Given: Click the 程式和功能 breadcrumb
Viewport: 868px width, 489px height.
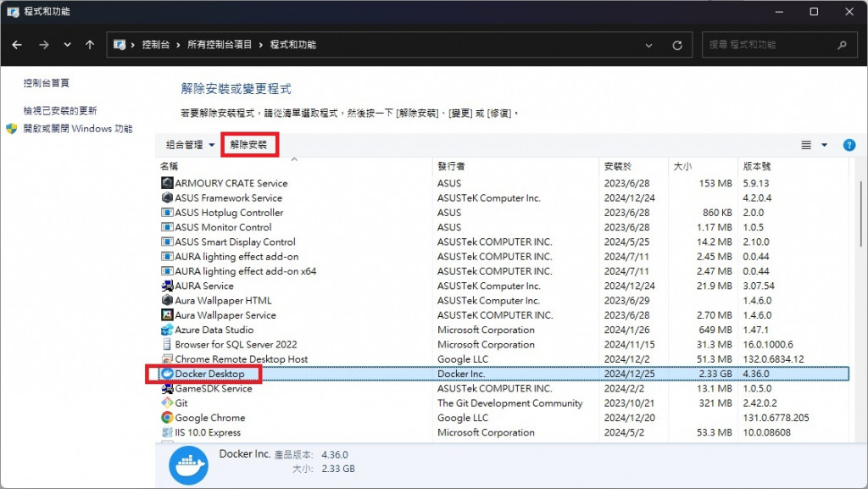Looking at the screenshot, I should click(x=292, y=45).
